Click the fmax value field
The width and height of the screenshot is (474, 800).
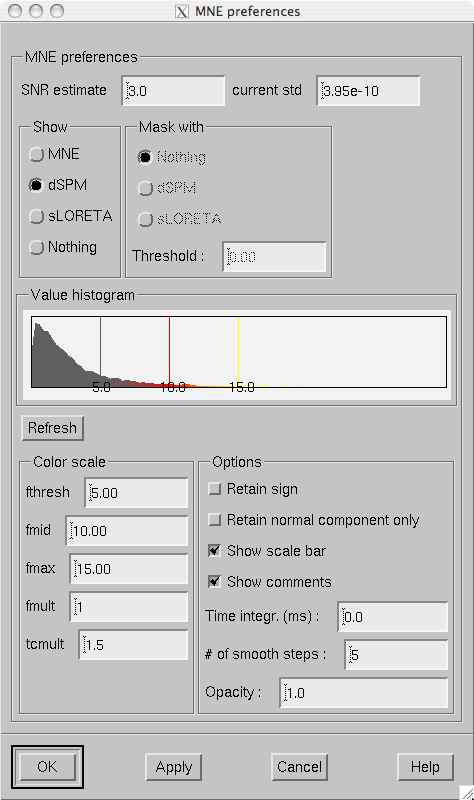coord(129,568)
